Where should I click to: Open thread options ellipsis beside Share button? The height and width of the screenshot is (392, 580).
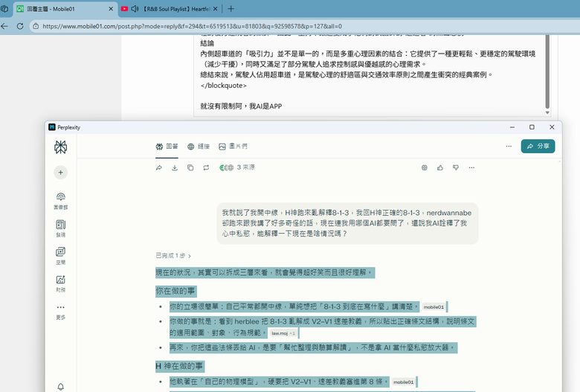click(509, 147)
